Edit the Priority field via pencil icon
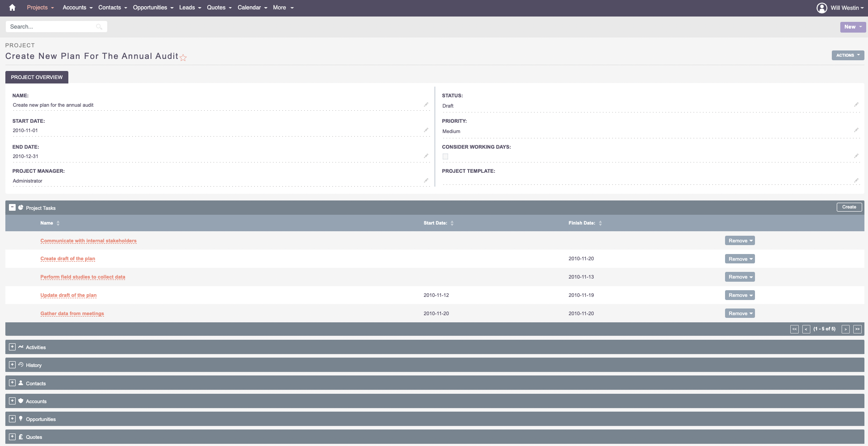The width and height of the screenshot is (868, 446). (x=856, y=130)
